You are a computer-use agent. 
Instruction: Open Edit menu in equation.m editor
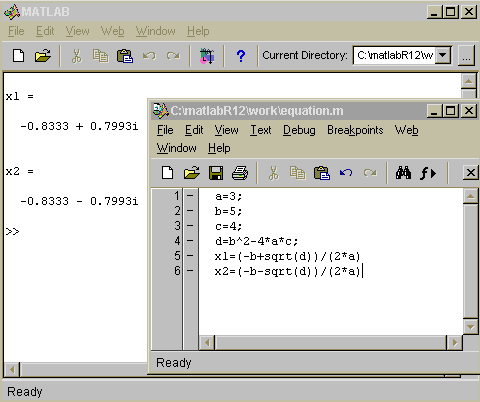pos(194,130)
